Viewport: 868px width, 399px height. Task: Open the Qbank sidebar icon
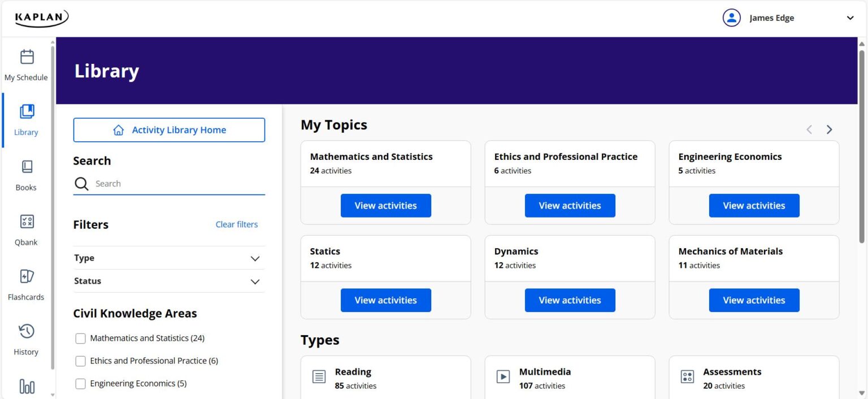27,222
